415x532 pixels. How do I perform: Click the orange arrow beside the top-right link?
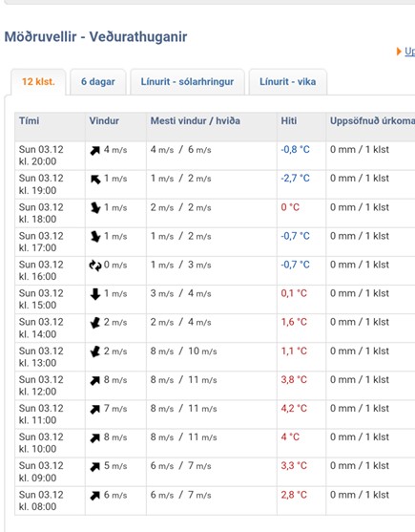(399, 52)
